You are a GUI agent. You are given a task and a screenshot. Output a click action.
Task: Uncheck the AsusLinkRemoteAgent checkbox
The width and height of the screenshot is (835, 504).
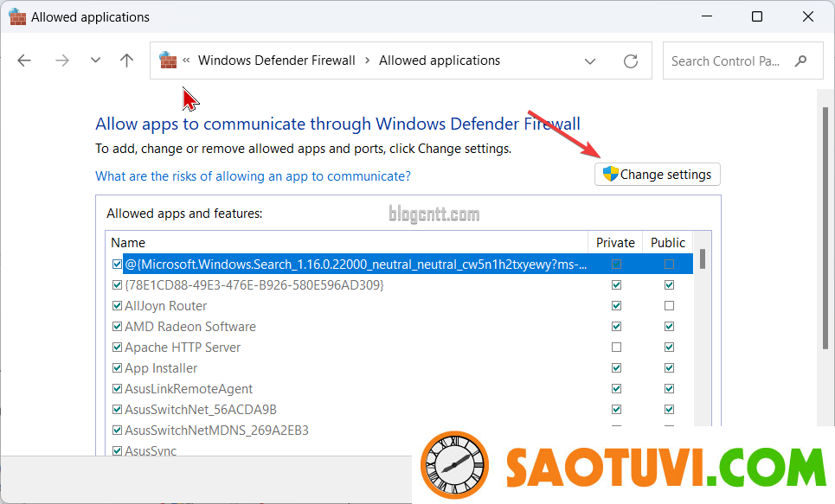tap(117, 388)
